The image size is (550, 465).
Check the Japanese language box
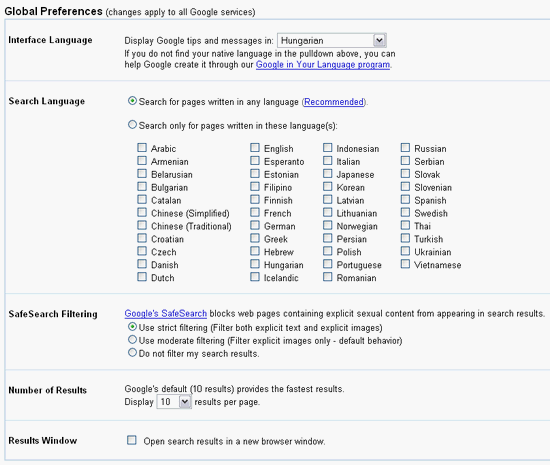click(328, 174)
